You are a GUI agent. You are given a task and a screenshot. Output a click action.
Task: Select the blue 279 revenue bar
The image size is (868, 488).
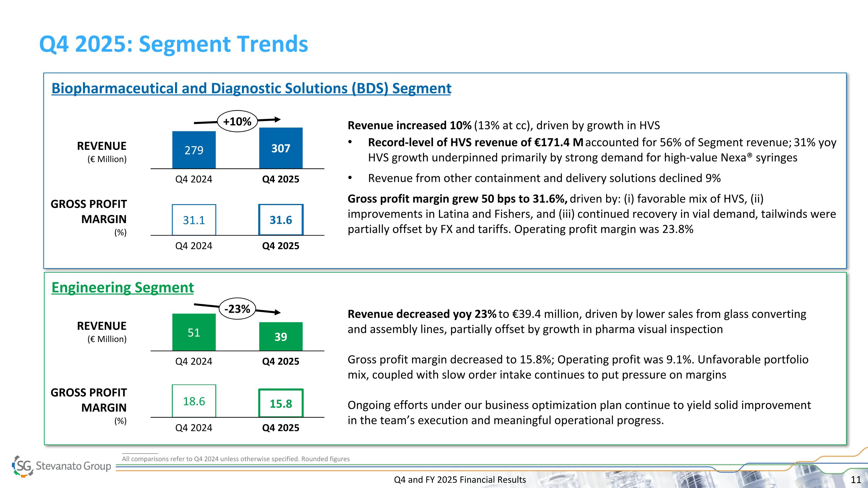194,150
